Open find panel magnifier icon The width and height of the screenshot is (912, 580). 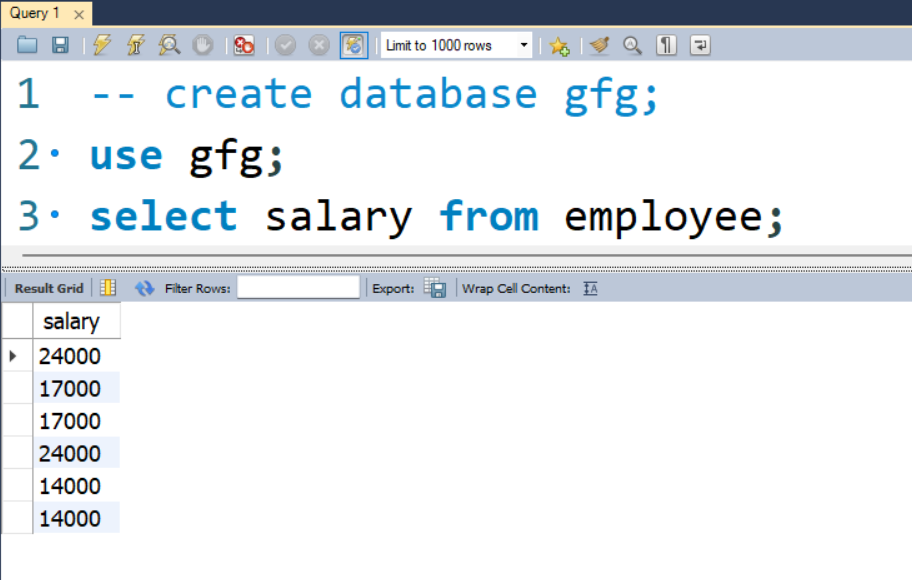tap(632, 45)
